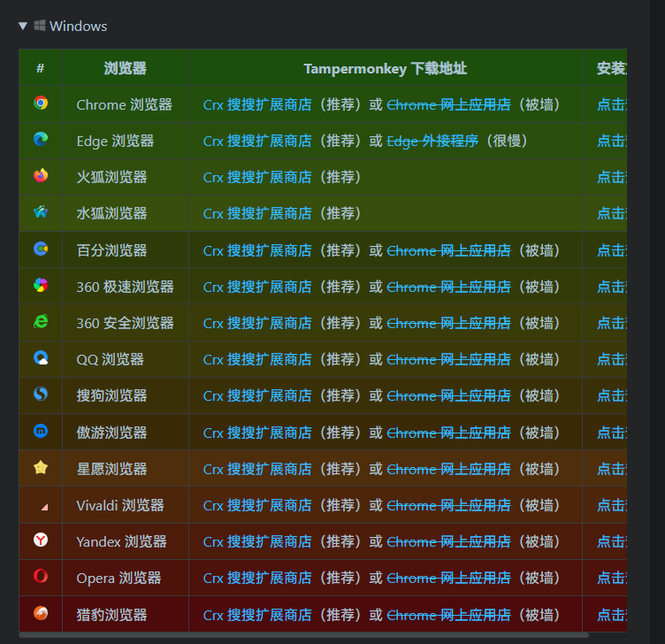This screenshot has width=665, height=644.
Task: Click the Cent browser (百分) icon
Action: [41, 249]
